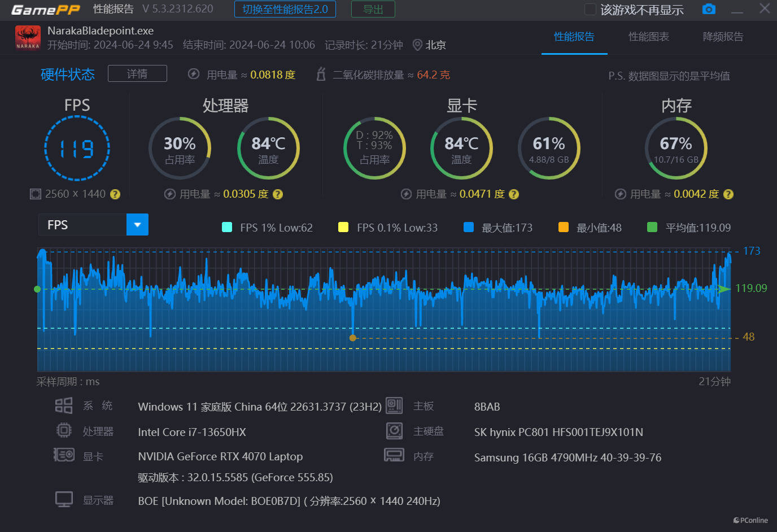The height and width of the screenshot is (532, 777).
Task: Enable the don't show for this game checkbox
Action: point(590,10)
